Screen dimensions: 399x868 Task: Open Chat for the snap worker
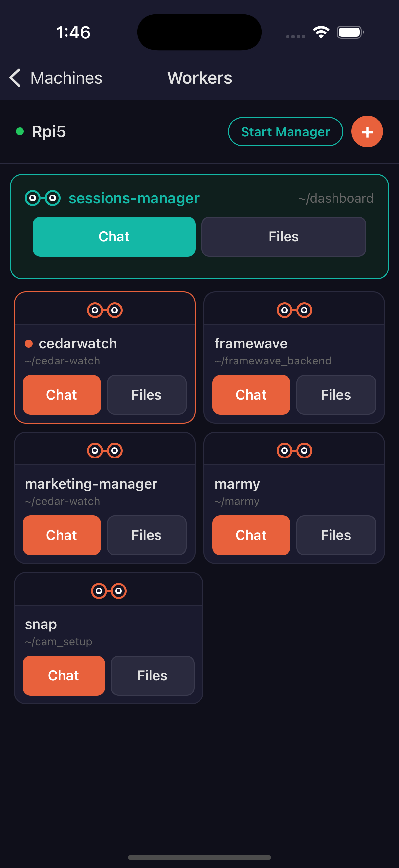(64, 676)
